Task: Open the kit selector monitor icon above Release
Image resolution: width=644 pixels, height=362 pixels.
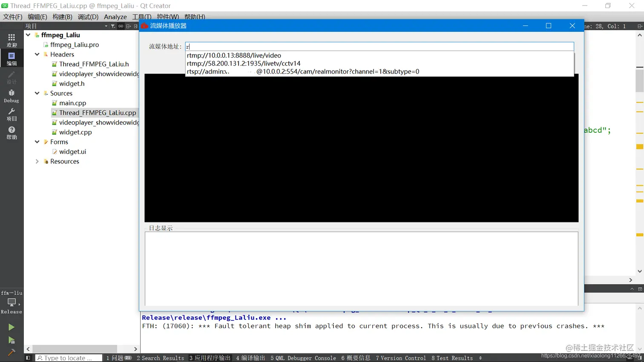Action: (x=11, y=302)
